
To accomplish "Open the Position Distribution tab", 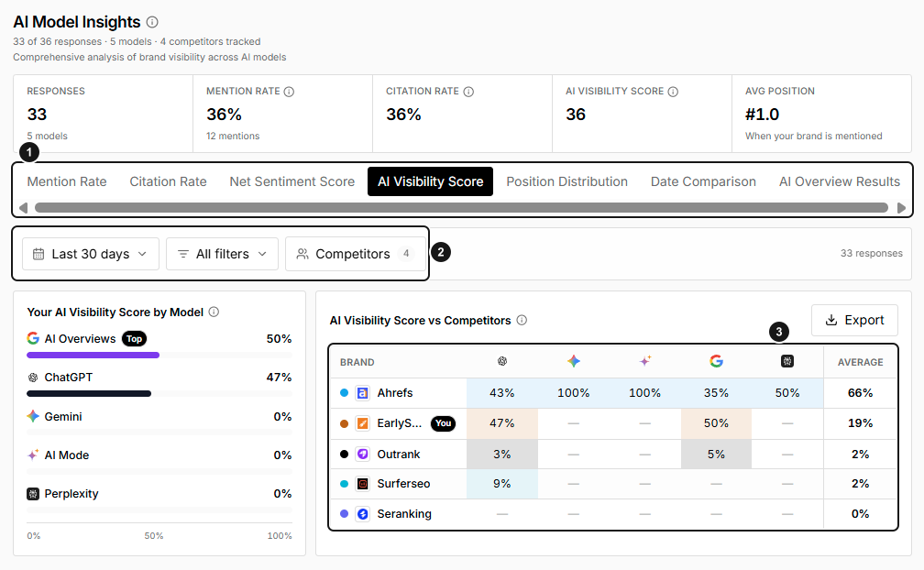I will tap(566, 181).
